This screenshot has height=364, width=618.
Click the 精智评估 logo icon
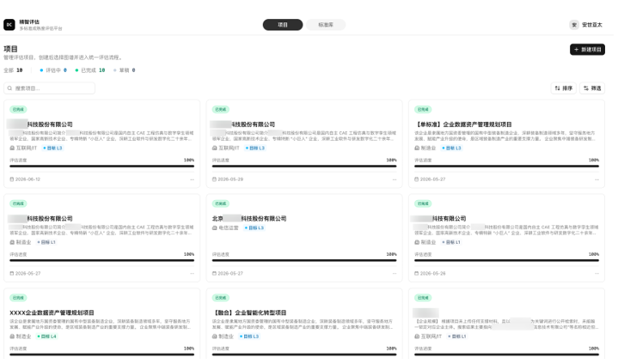9,25
